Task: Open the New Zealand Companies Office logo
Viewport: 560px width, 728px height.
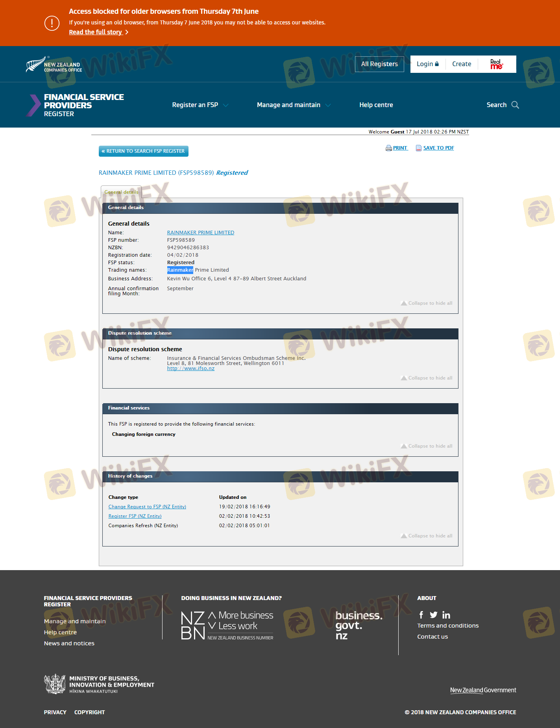Action: (54, 65)
